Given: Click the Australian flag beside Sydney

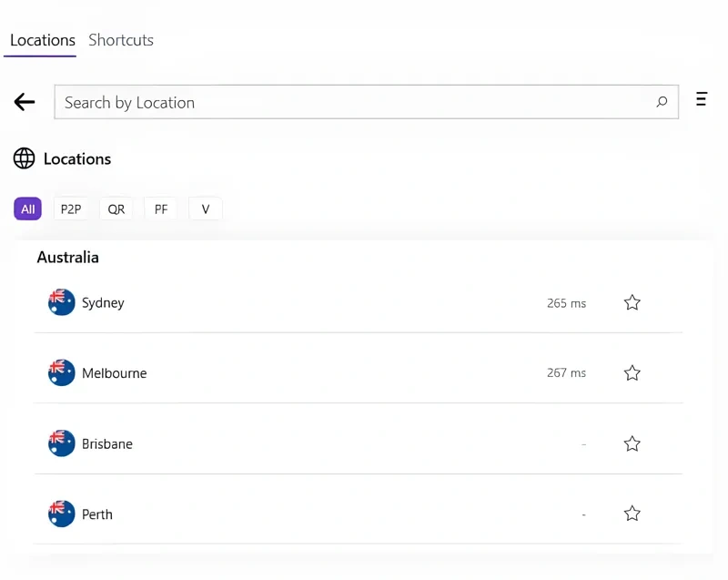Looking at the screenshot, I should (x=61, y=301).
